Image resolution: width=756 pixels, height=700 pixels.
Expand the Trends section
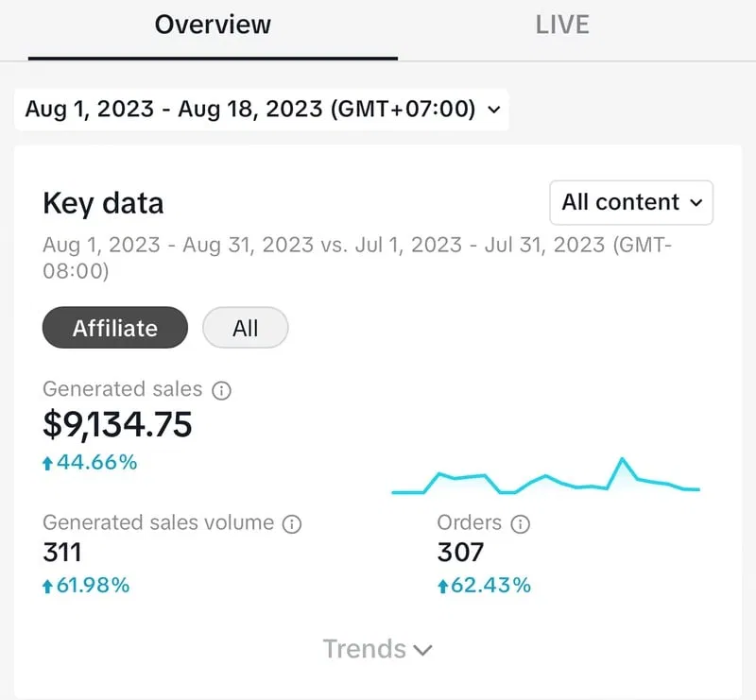click(378, 649)
